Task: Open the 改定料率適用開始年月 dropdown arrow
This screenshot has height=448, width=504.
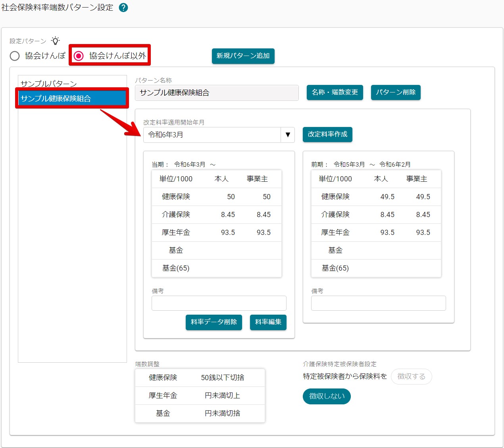Action: point(288,135)
